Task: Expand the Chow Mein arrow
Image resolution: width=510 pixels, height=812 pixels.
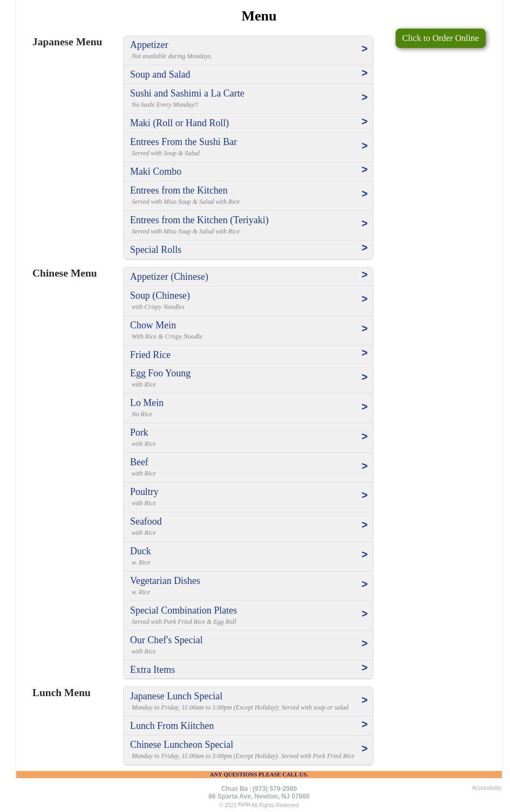Action: (x=364, y=329)
